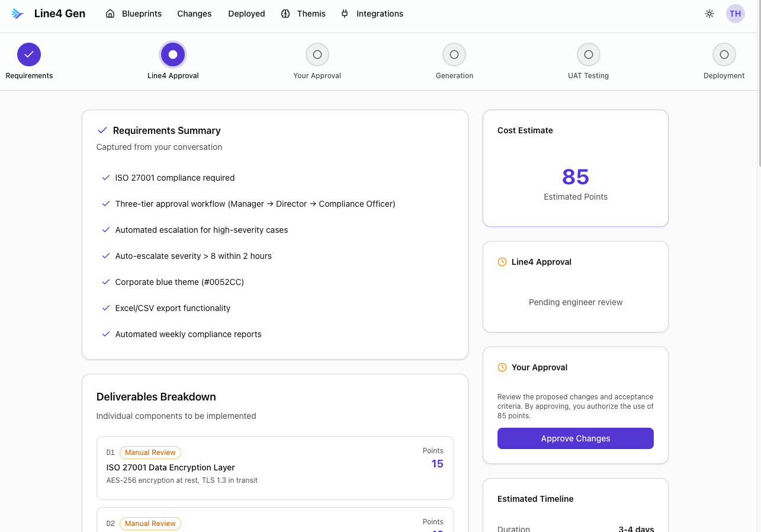761x532 pixels.
Task: Open the Changes nav item
Action: tap(194, 14)
